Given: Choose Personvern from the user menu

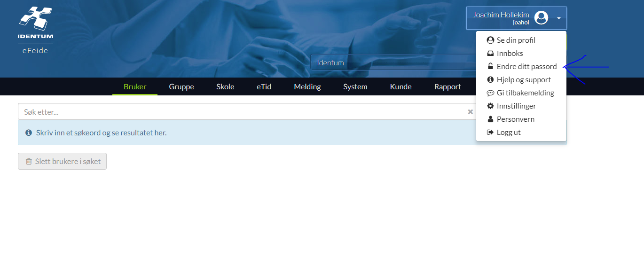Looking at the screenshot, I should [515, 119].
